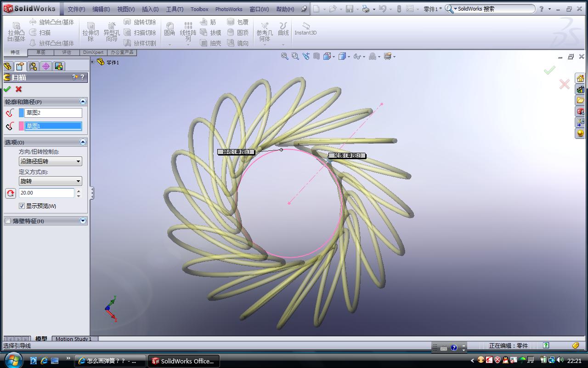Switch to the 评估 evaluate tab
The width and height of the screenshot is (588, 368).
[67, 52]
